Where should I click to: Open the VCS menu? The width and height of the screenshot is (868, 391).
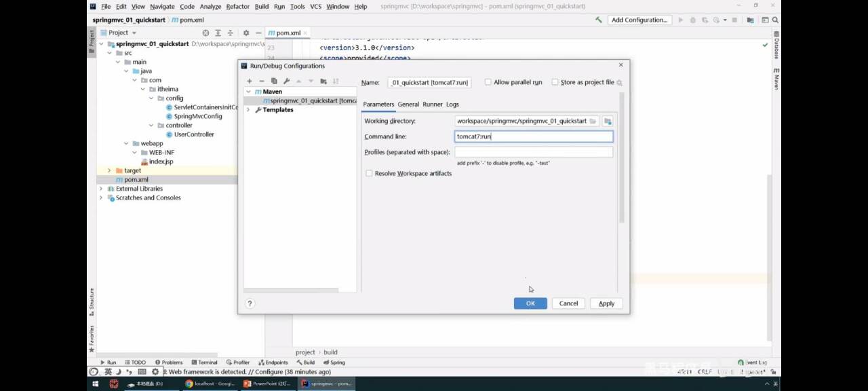point(315,6)
